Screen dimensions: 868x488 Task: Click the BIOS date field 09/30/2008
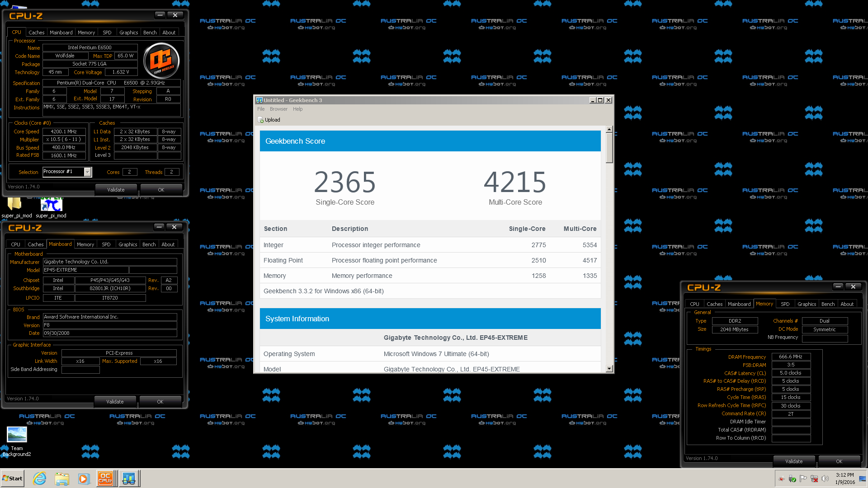coord(110,333)
